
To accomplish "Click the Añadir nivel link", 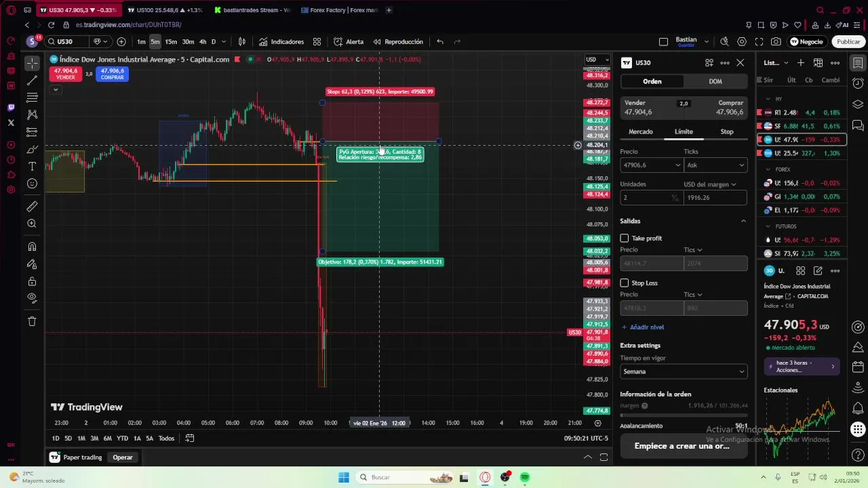I will 643,327.
